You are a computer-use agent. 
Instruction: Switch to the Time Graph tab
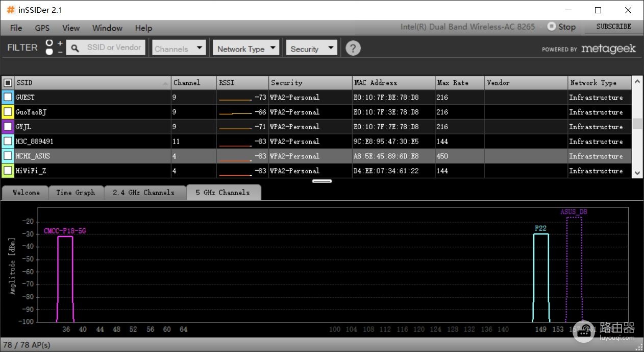click(x=76, y=193)
